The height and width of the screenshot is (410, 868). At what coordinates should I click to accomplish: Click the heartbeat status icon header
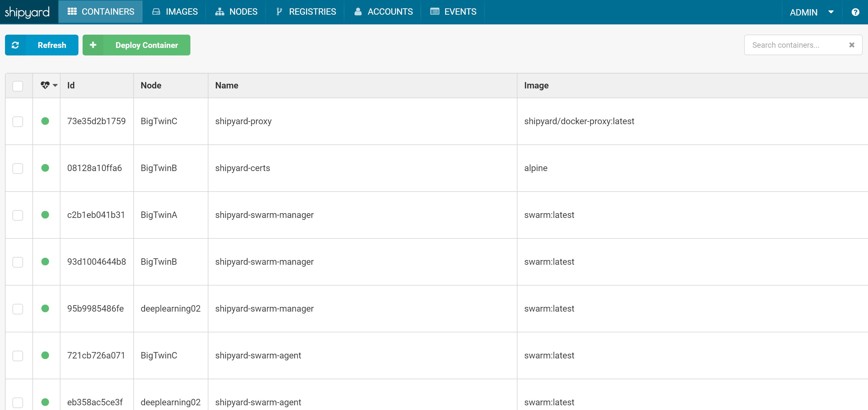coord(45,85)
